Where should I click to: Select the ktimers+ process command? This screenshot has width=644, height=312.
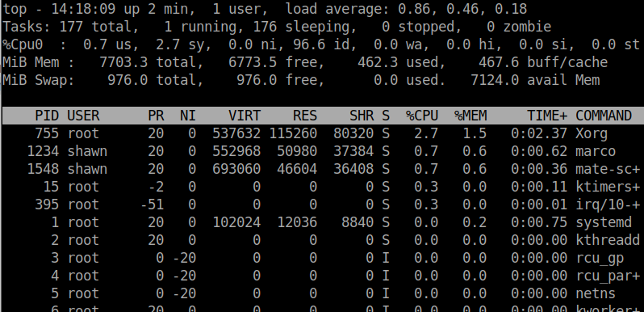(x=608, y=187)
